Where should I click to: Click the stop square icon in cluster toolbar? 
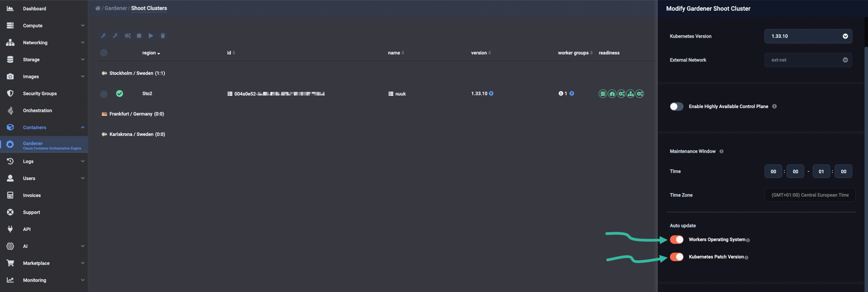point(139,36)
